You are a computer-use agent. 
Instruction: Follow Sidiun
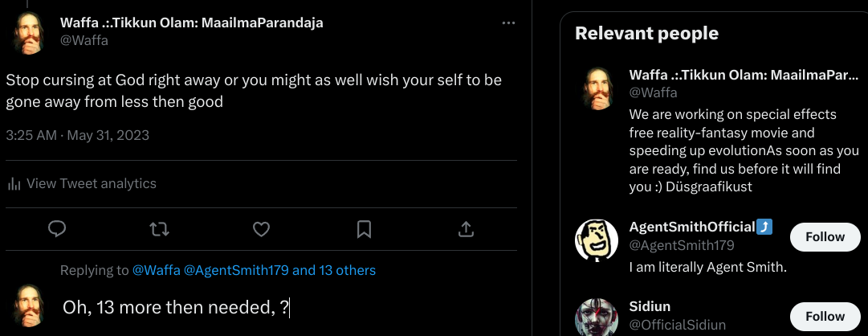(x=825, y=317)
